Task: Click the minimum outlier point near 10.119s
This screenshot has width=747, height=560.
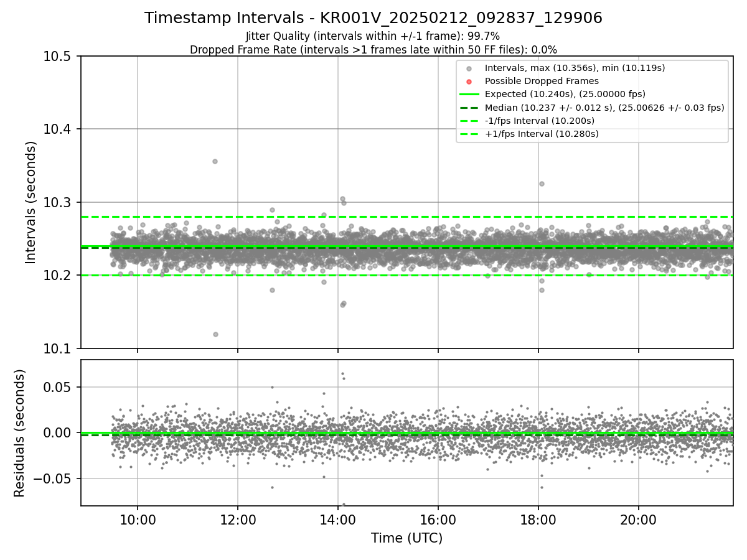Action: 215,334
